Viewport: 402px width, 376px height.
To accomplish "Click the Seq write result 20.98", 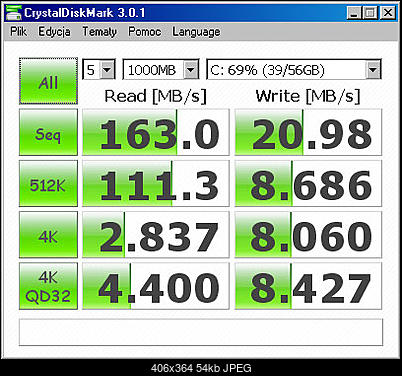I will pyautogui.click(x=308, y=132).
